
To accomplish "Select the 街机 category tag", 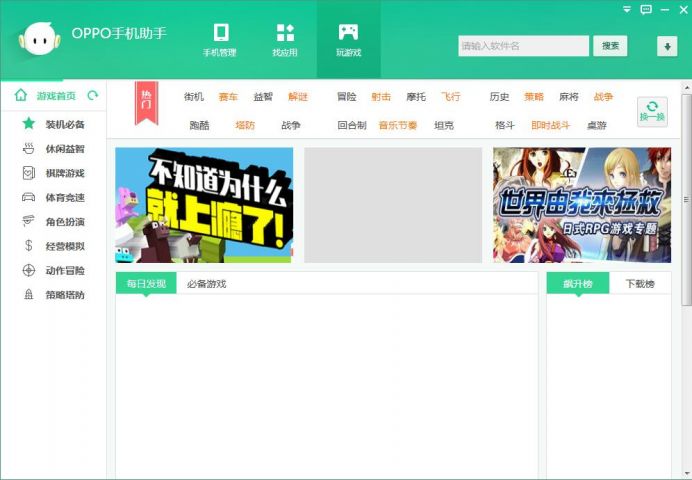I will (x=194, y=97).
